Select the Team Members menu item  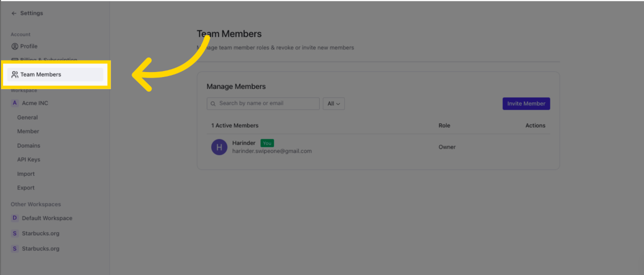(40, 75)
